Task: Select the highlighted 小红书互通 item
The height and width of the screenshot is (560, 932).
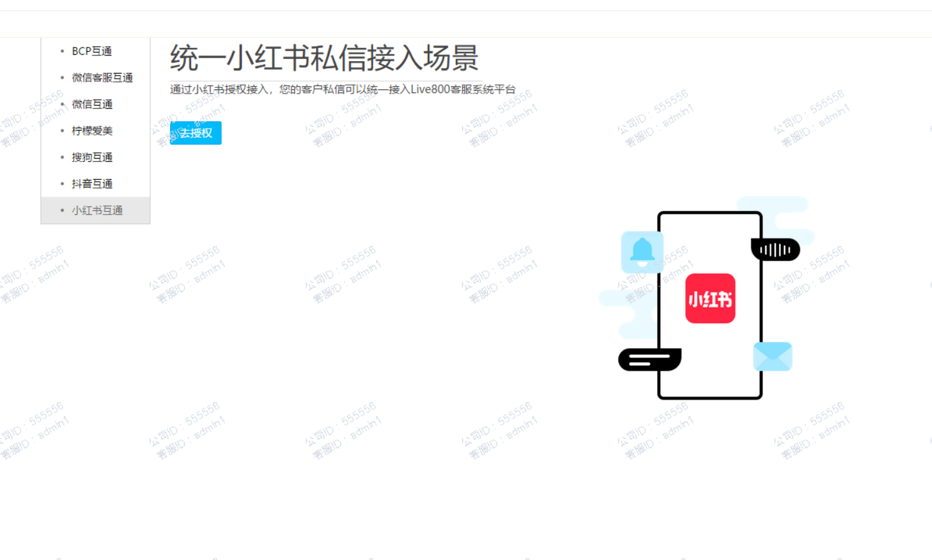Action: [96, 210]
